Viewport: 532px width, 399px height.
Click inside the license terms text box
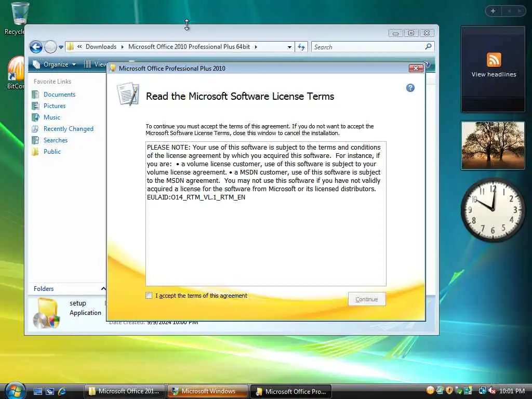265,214
